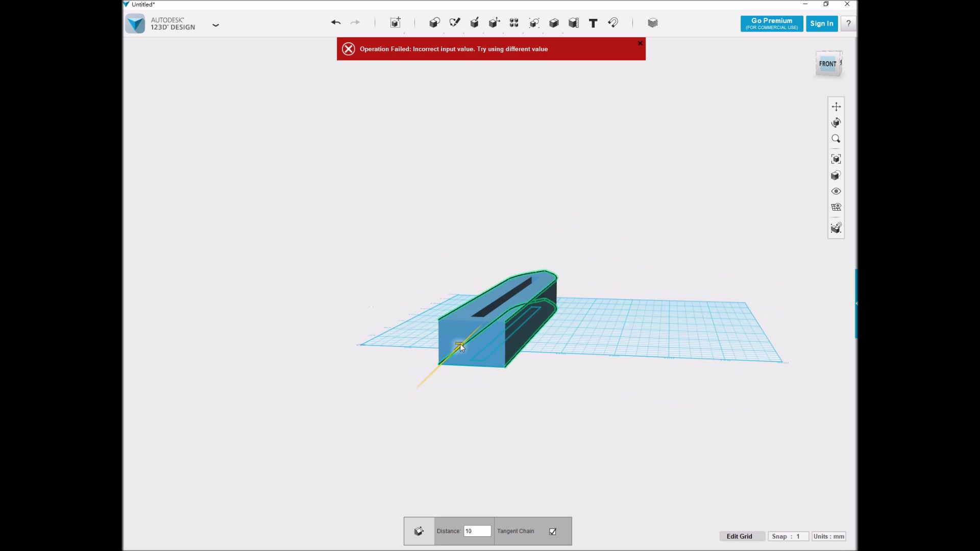Image resolution: width=980 pixels, height=551 pixels.
Task: Select the Text tool
Action: [x=593, y=23]
